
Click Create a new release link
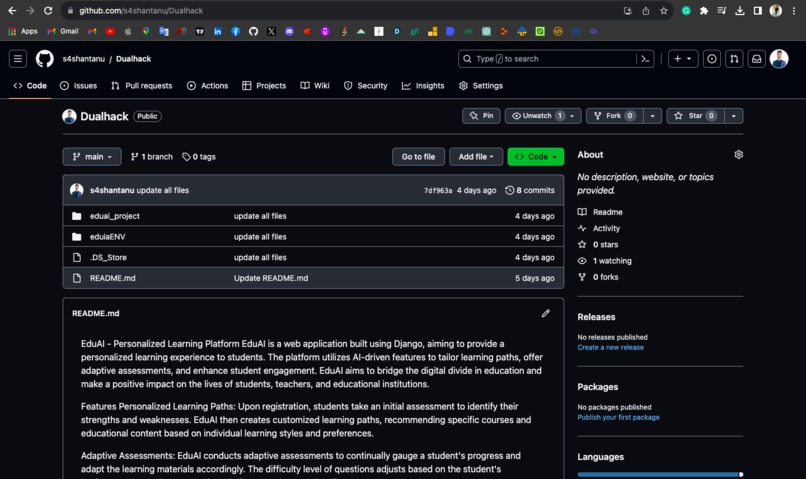tap(610, 347)
